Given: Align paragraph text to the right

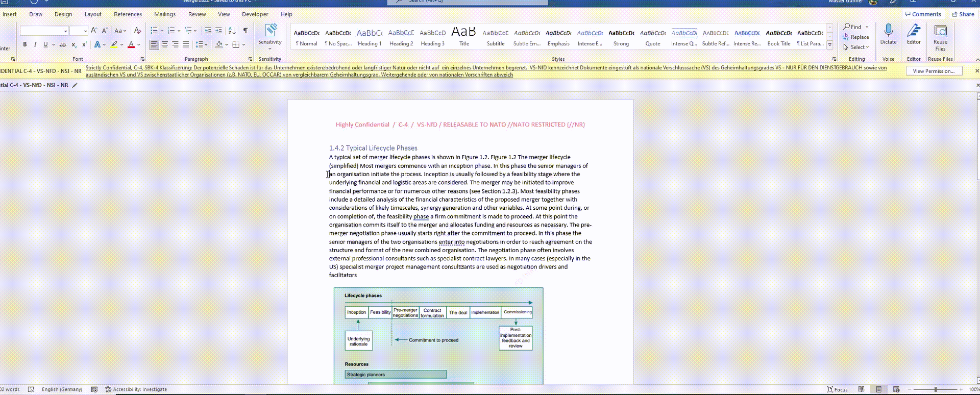Looking at the screenshot, I should 175,45.
